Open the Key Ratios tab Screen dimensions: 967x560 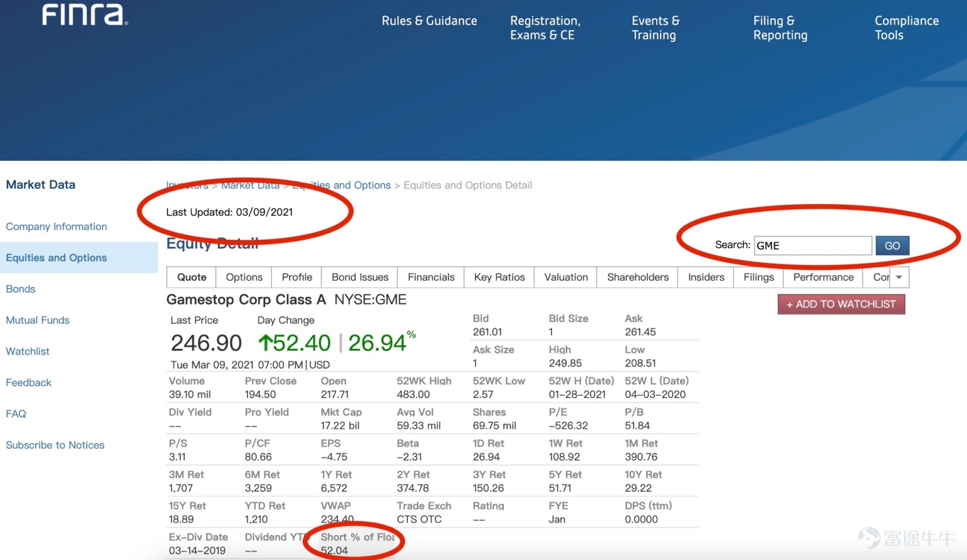[499, 277]
